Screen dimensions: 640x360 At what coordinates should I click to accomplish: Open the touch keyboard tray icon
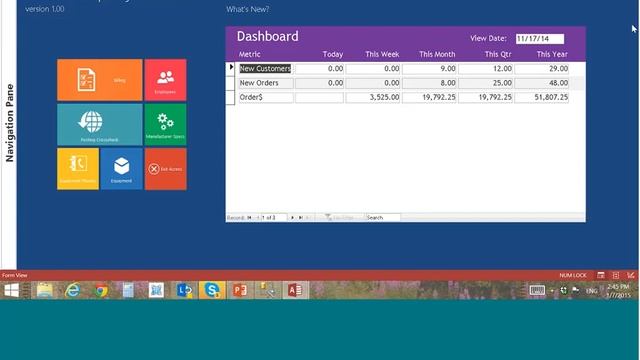click(x=537, y=290)
